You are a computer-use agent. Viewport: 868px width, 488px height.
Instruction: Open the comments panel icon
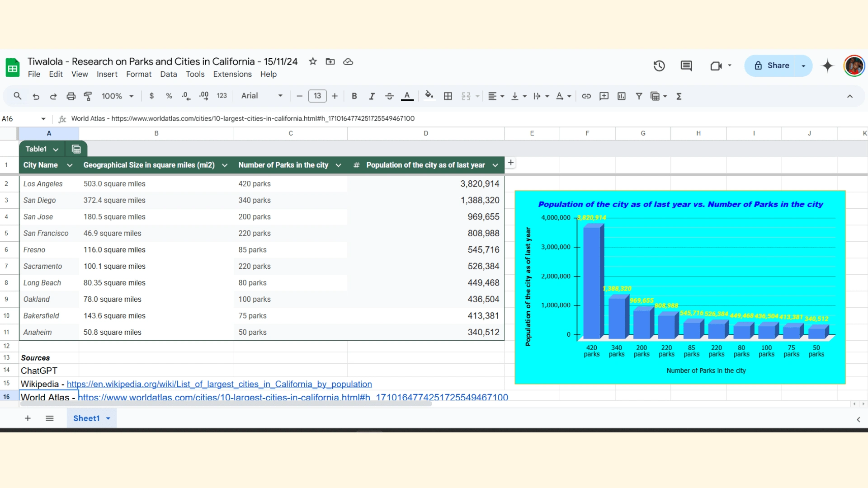tap(686, 66)
